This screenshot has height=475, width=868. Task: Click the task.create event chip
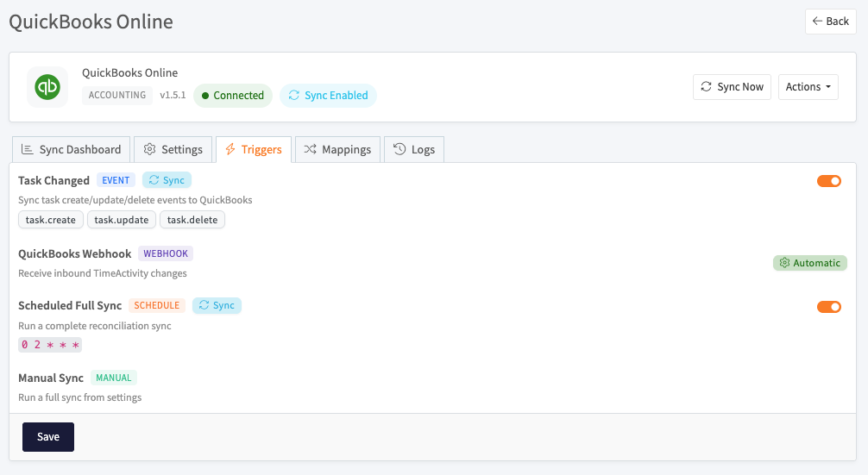pyautogui.click(x=50, y=220)
